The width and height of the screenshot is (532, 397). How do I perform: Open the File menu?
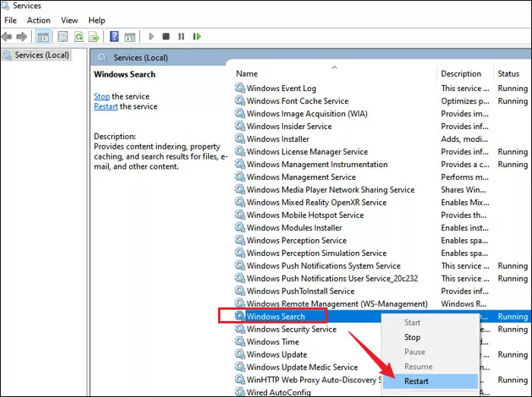[x=11, y=20]
